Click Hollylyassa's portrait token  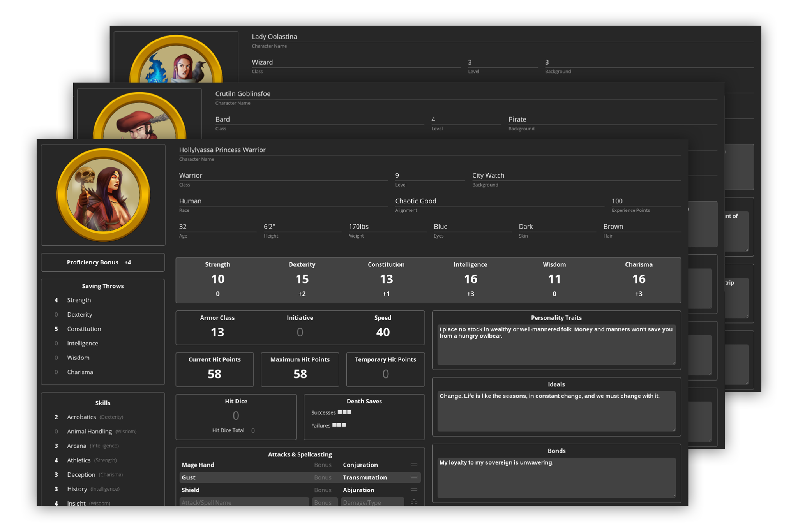[103, 195]
